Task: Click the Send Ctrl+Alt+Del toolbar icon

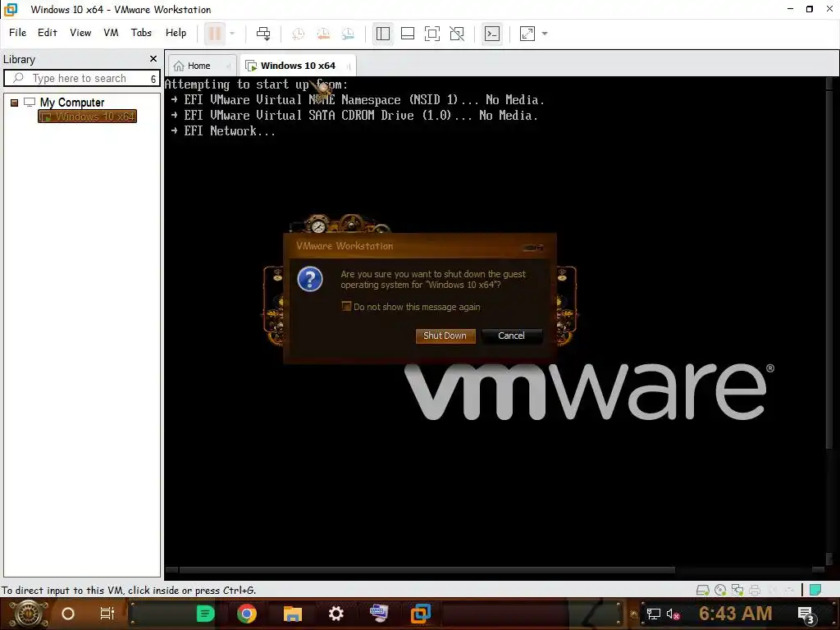Action: 263,34
